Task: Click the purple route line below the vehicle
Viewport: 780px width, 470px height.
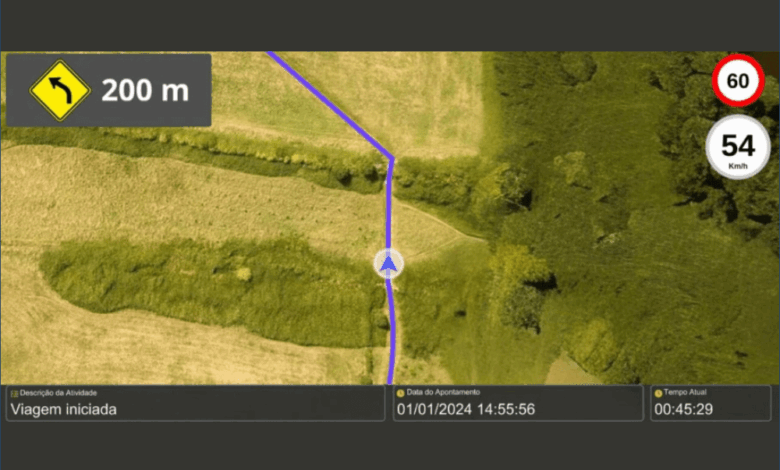Action: pos(393,333)
